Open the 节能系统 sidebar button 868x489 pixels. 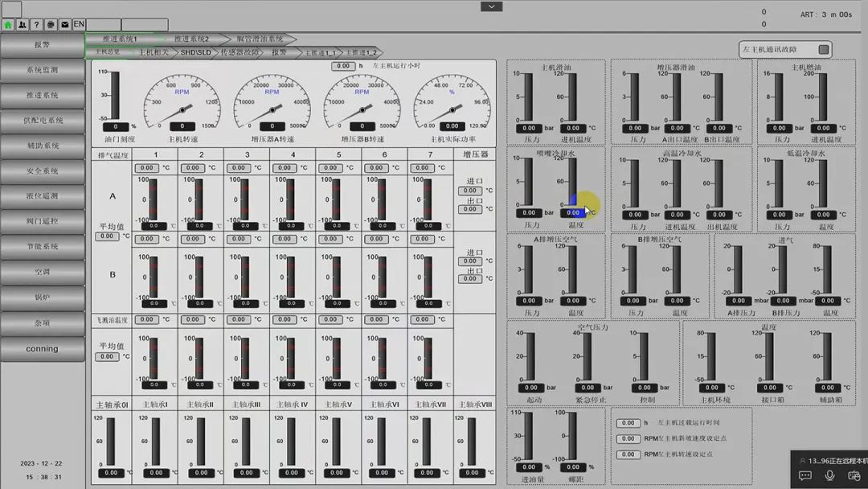click(x=43, y=247)
